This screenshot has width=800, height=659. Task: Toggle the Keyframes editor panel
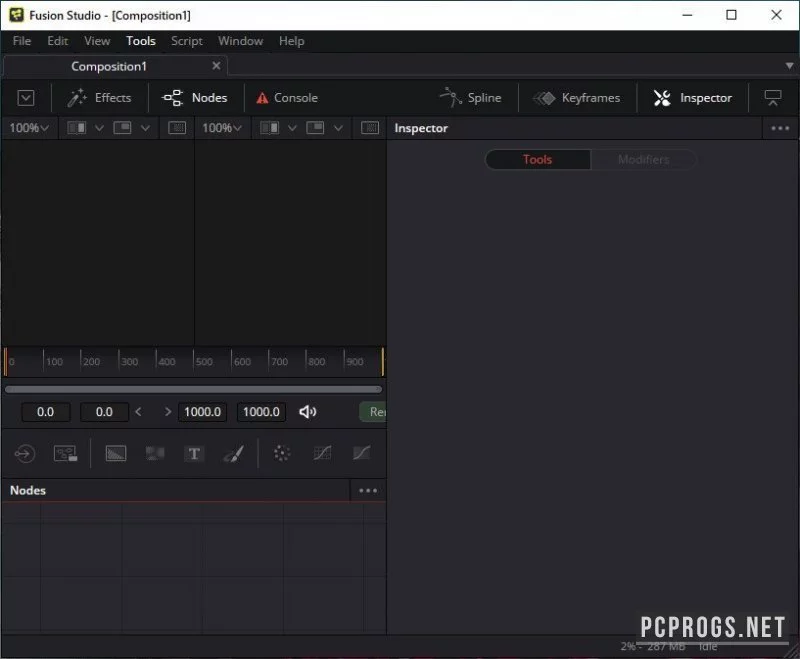(x=577, y=98)
